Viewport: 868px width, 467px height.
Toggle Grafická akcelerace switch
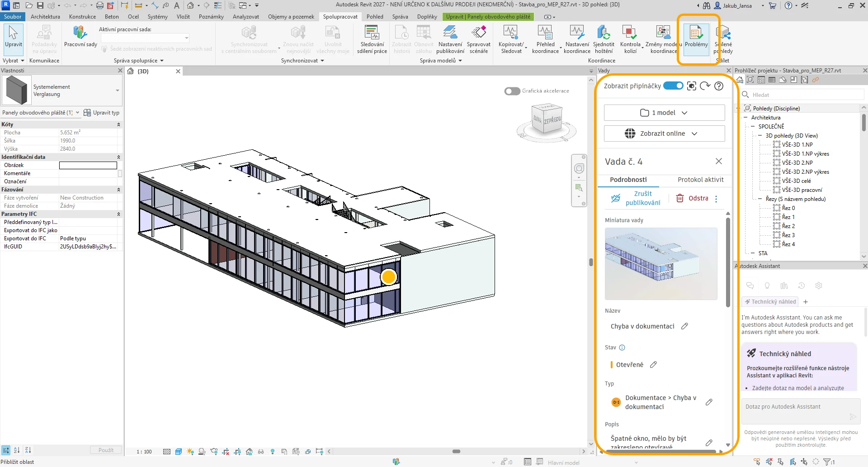coord(512,91)
